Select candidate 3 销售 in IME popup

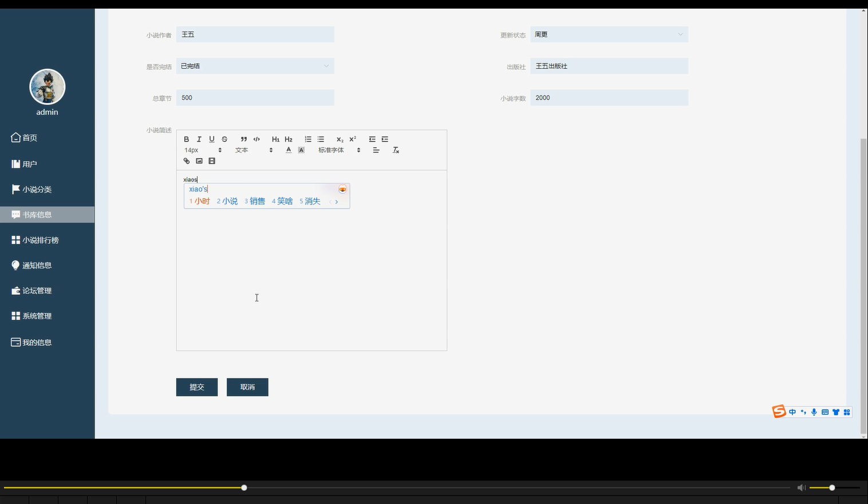(255, 201)
